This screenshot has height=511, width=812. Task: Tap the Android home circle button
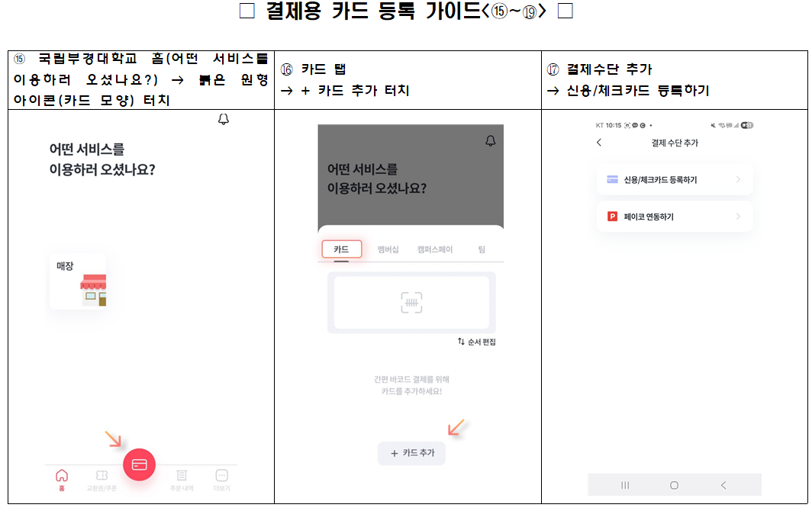[x=674, y=485]
